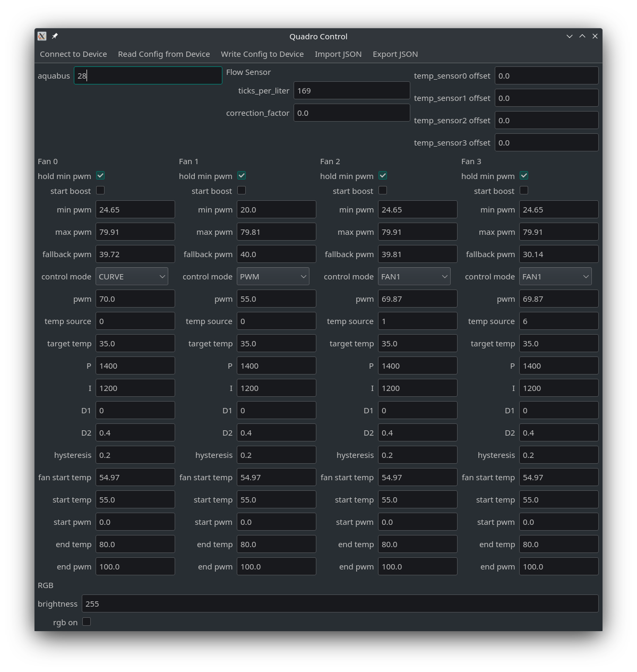Click Fan 1 pwm field showing 55.0
637x672 pixels.
click(277, 299)
